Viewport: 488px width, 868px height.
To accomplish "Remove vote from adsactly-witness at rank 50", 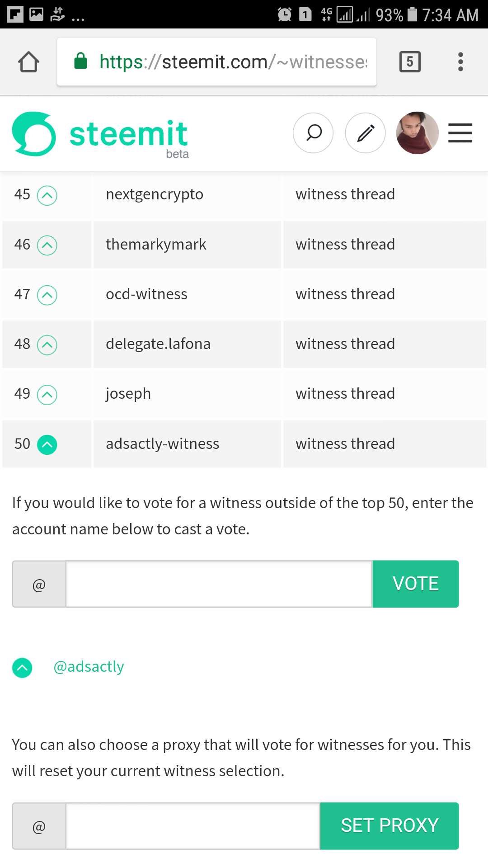I will pyautogui.click(x=47, y=444).
